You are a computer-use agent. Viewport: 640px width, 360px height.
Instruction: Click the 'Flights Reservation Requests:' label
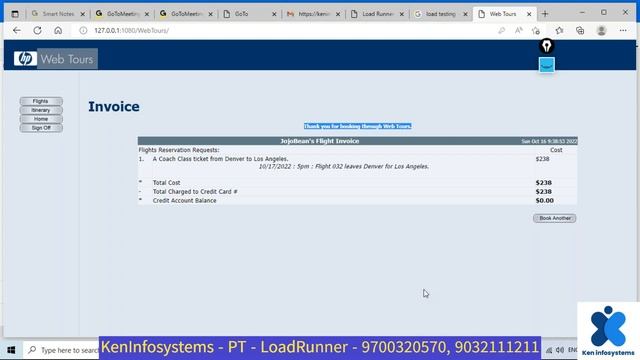(179, 150)
